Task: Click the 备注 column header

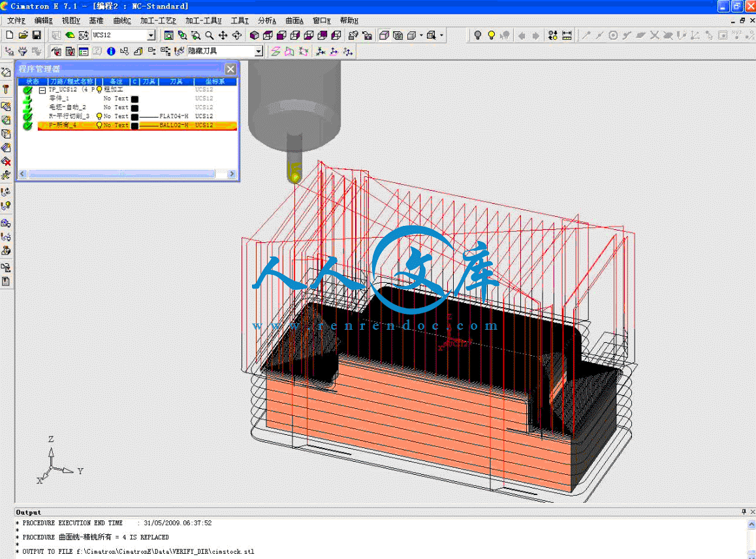Action: 116,82
